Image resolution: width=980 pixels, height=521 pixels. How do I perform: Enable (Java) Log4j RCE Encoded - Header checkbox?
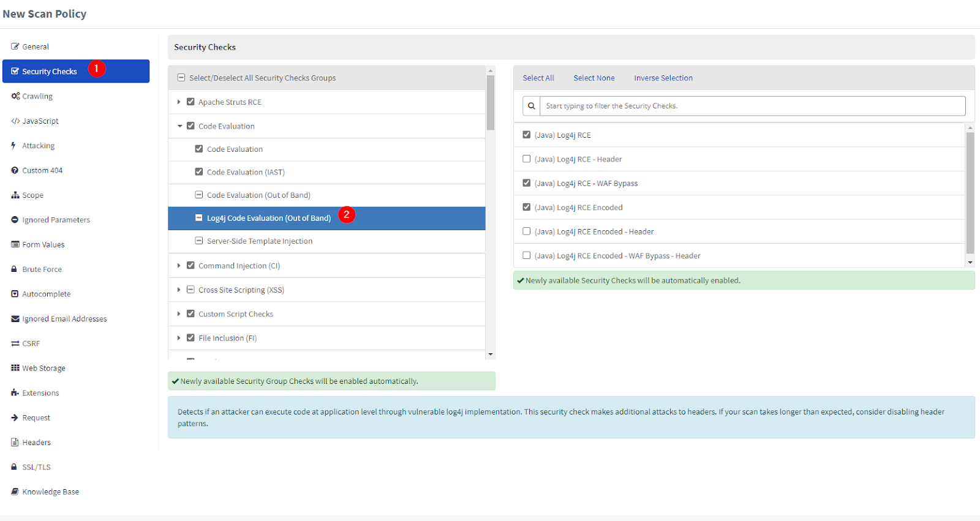pos(527,231)
